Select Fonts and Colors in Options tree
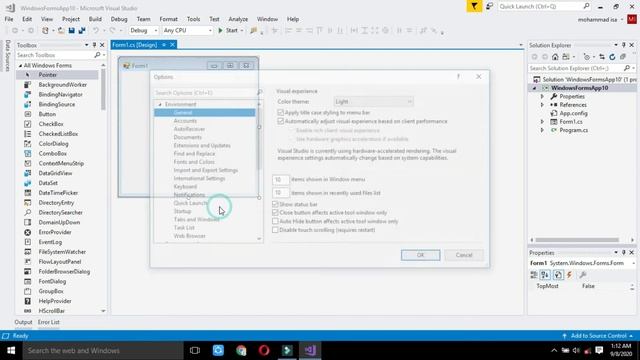The width and height of the screenshot is (640, 360). coord(194,162)
